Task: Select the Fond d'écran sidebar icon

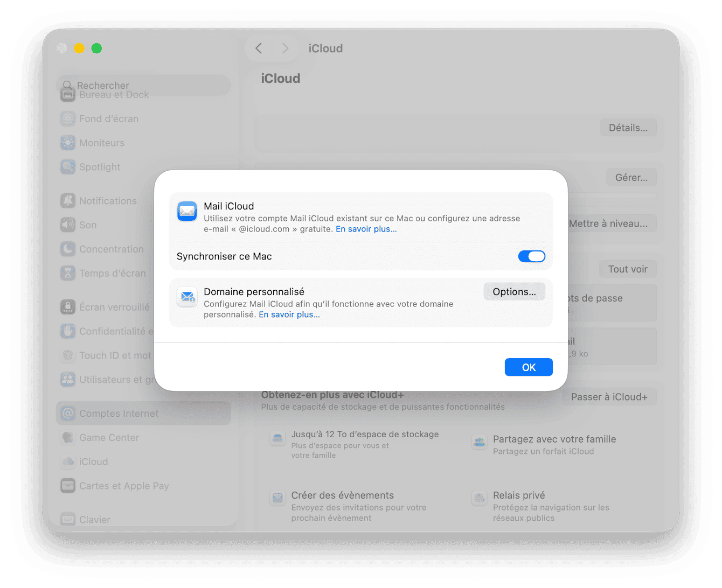Action: pyautogui.click(x=68, y=118)
